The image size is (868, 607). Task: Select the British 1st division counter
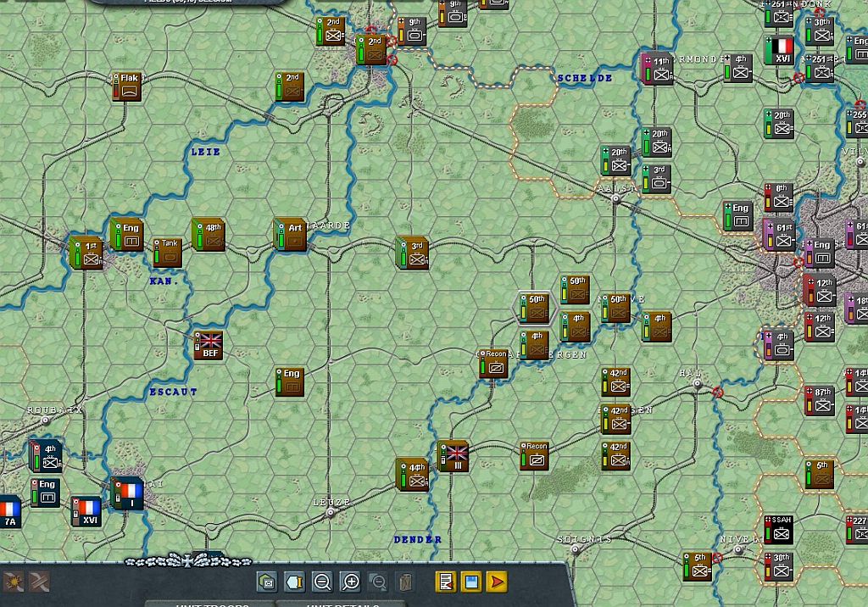86,253
